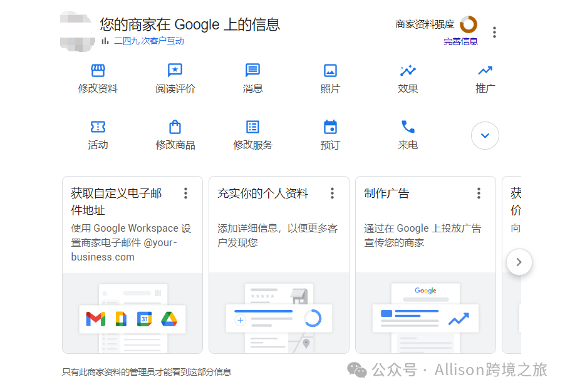Viewport: 565px width, 392px height.
Task: Click 阅读评价 label text
Action: coord(175,89)
